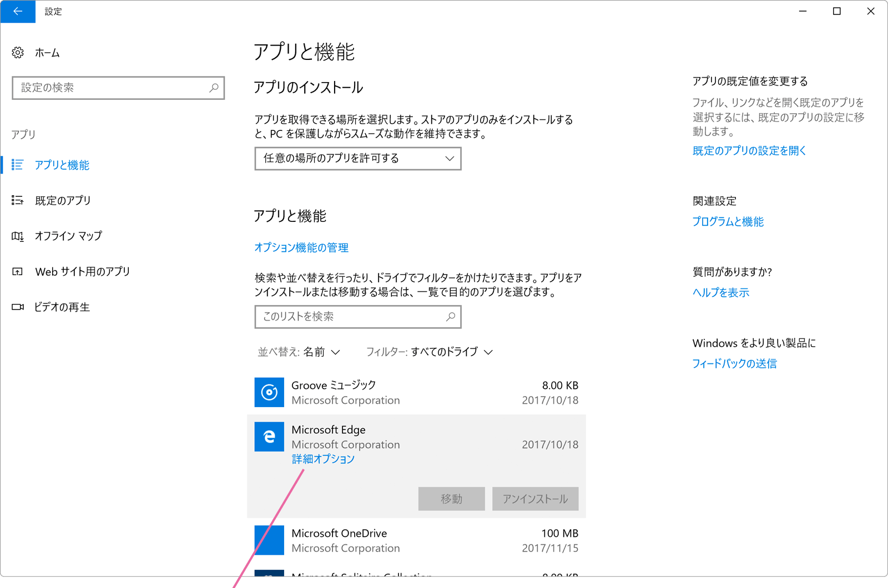Select ビデオの再生 in the sidebar
The image size is (888, 588).
point(62,307)
